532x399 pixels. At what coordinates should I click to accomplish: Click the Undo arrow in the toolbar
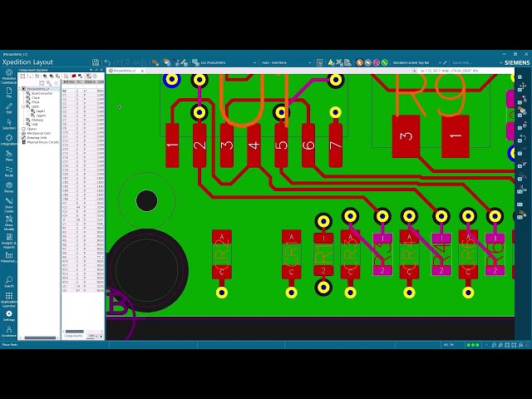click(107, 62)
